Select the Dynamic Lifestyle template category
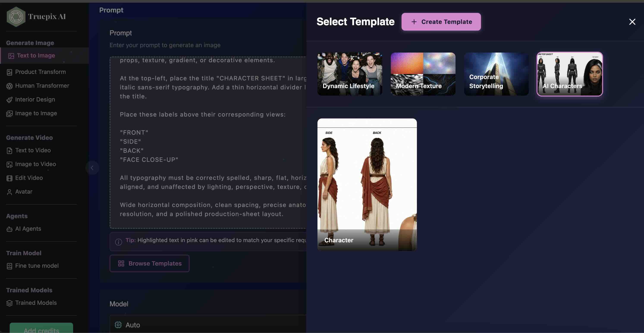The image size is (644, 333). click(350, 74)
